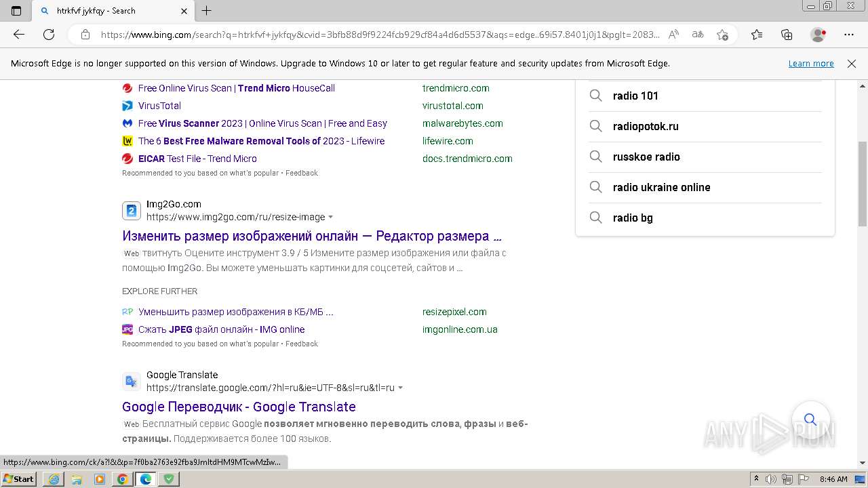Click the VirusTotal favicon icon
Screen dimensions: 868x488
pyautogui.click(x=127, y=106)
